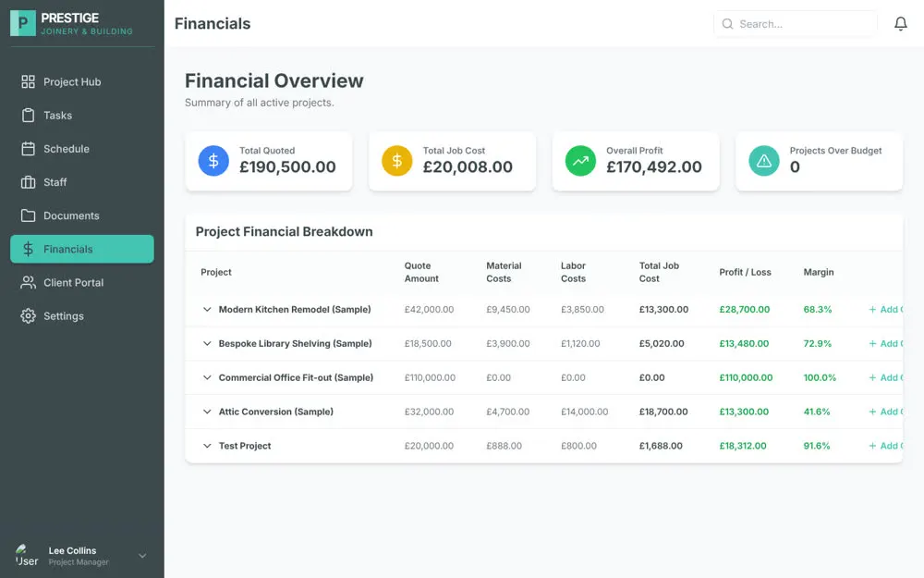Click the £18,312.00 profit cell
Image resolution: width=924 pixels, height=578 pixels.
pos(743,446)
